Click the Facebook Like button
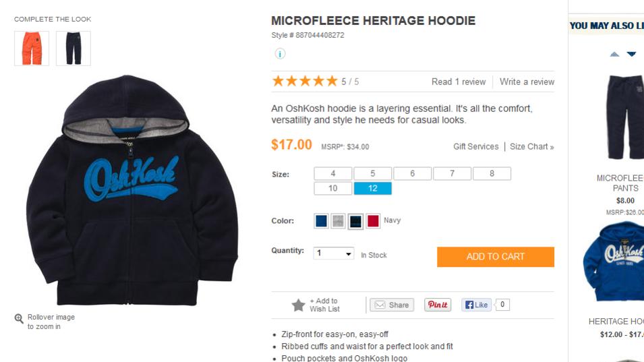 (x=477, y=305)
